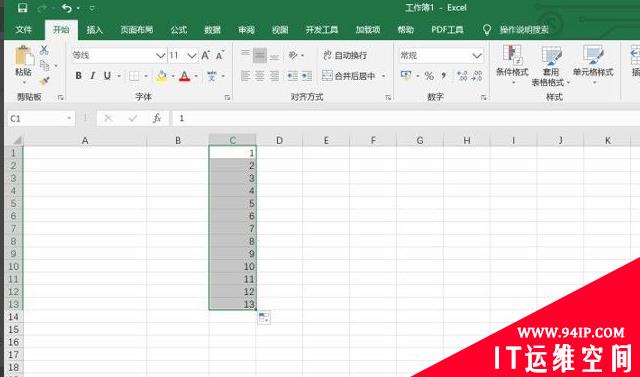Switch to the 插入 ribbon tab
This screenshot has height=377, width=640.
pyautogui.click(x=94, y=30)
